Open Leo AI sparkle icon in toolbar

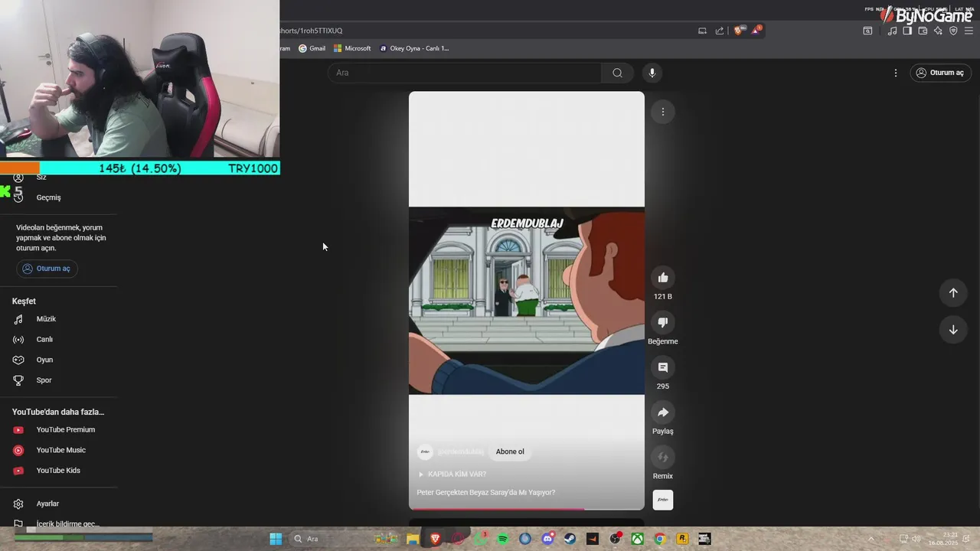point(938,31)
